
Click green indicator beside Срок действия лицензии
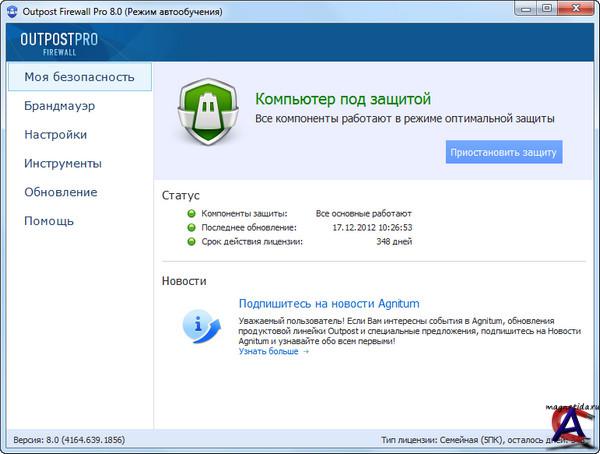pyautogui.click(x=191, y=241)
